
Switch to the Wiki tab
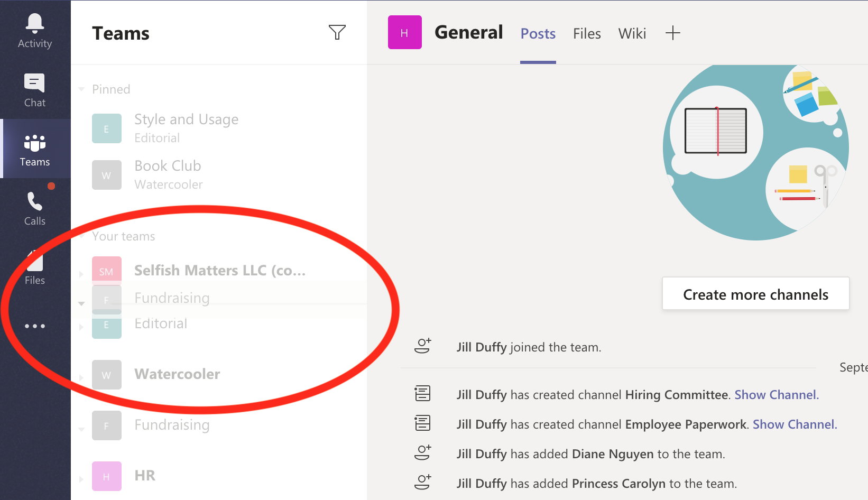632,33
